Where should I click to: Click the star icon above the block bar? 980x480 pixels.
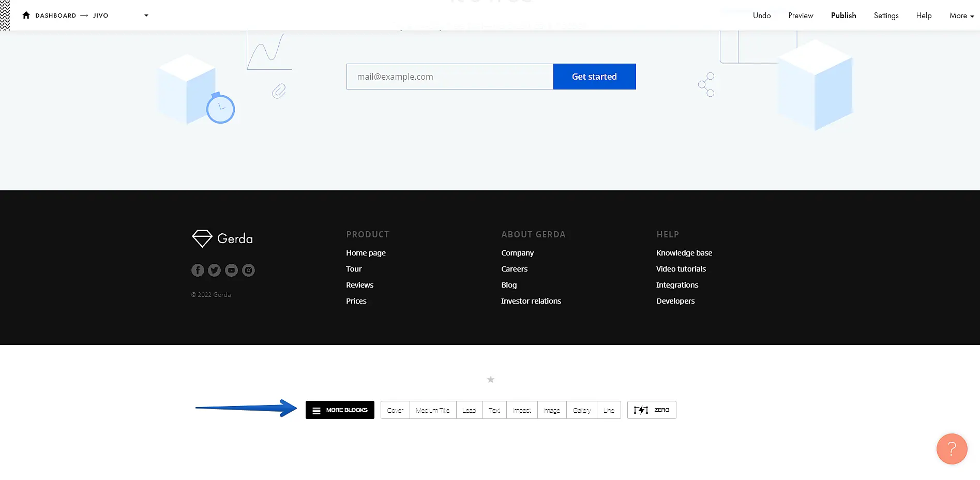click(491, 380)
